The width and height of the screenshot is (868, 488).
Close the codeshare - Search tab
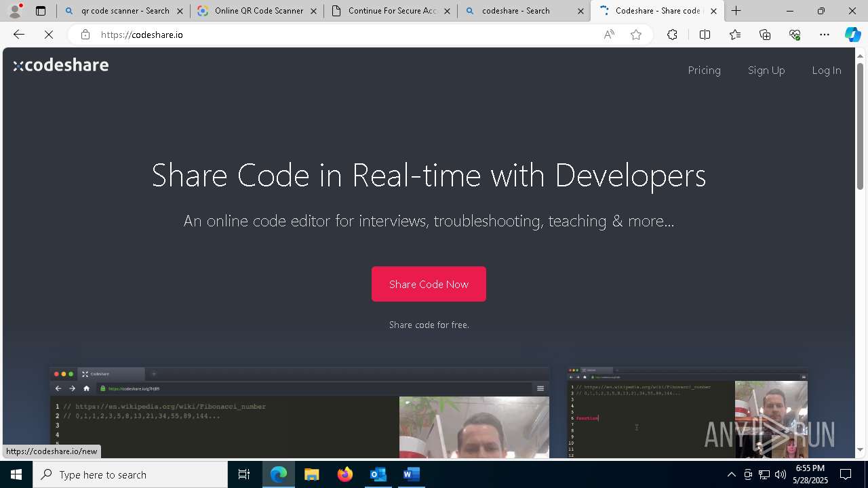tap(580, 11)
